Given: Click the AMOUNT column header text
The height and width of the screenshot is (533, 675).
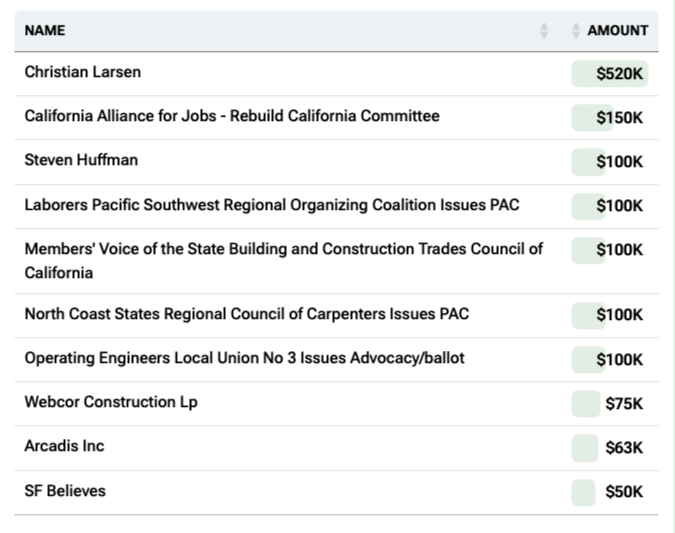Looking at the screenshot, I should coord(618,31).
